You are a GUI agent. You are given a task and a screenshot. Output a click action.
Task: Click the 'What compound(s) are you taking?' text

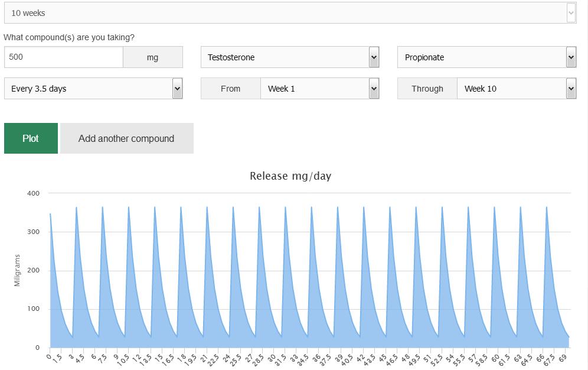coord(69,37)
